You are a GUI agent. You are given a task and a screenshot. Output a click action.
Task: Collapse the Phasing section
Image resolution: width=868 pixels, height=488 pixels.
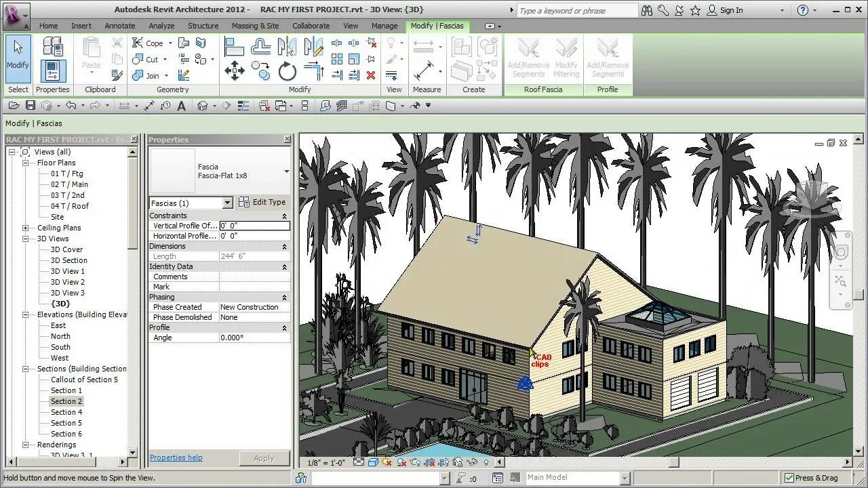284,297
